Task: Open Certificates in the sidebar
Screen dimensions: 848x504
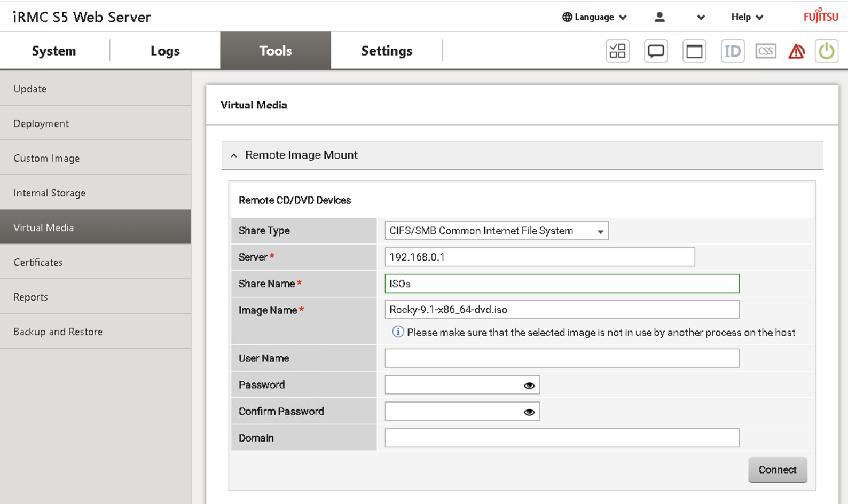Action: [95, 262]
